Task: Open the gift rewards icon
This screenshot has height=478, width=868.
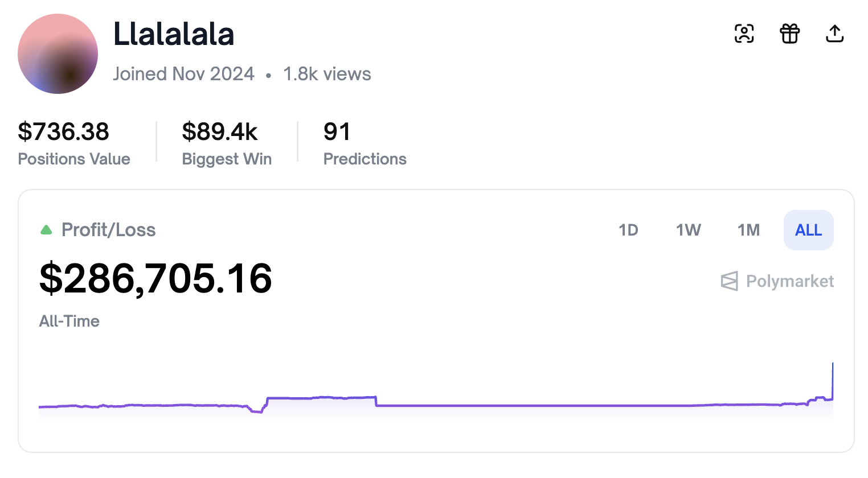Action: (x=789, y=34)
